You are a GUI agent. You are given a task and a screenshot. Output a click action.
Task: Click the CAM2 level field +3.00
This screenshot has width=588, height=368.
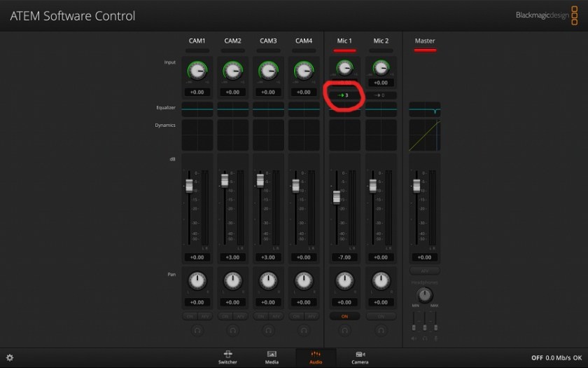[232, 258]
